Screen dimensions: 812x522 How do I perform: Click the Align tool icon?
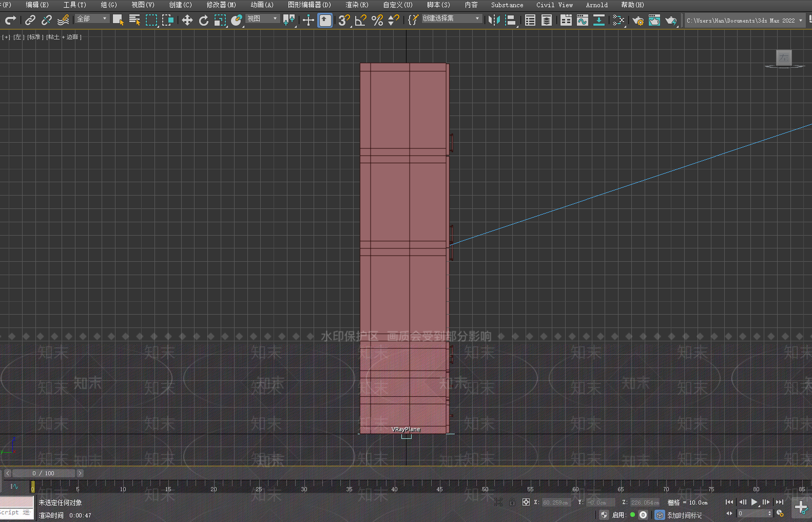(511, 20)
